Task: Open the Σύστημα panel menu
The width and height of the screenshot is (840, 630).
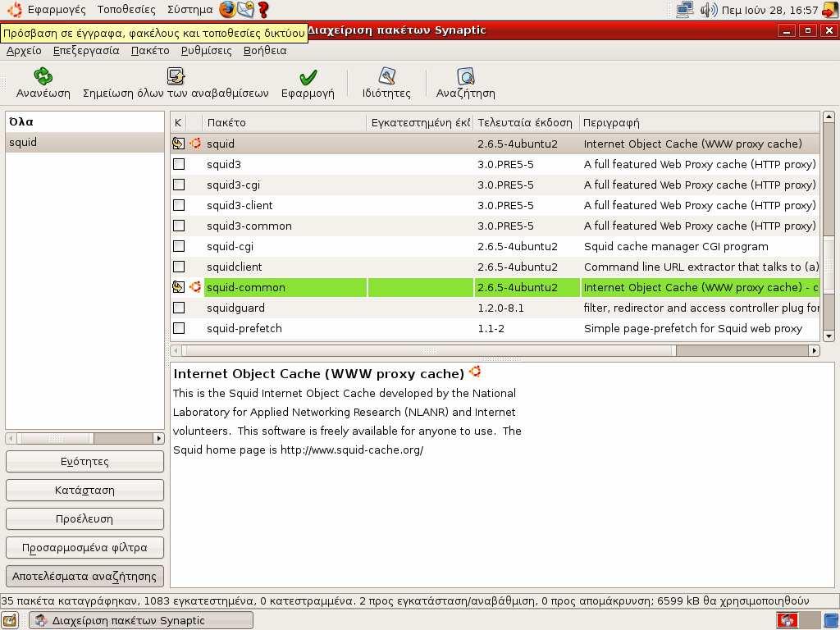Action: [189, 10]
